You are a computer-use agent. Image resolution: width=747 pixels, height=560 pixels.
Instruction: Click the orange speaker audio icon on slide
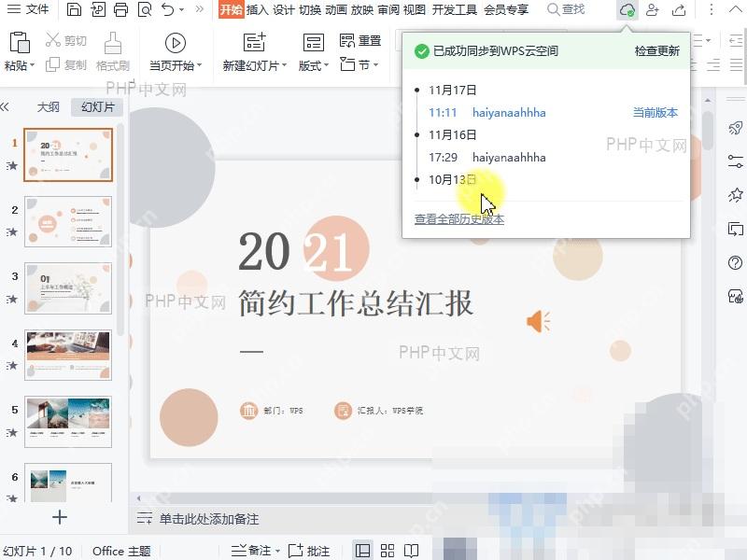coord(539,321)
